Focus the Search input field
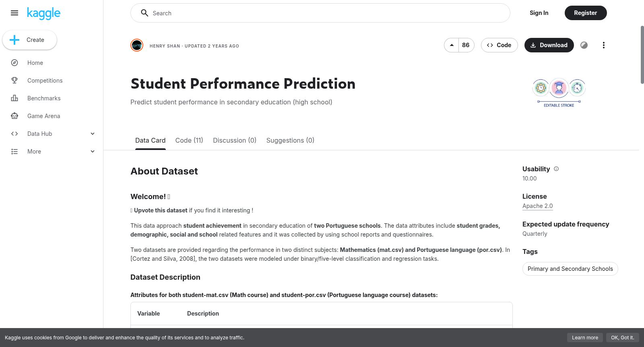The image size is (644, 347). coord(320,13)
